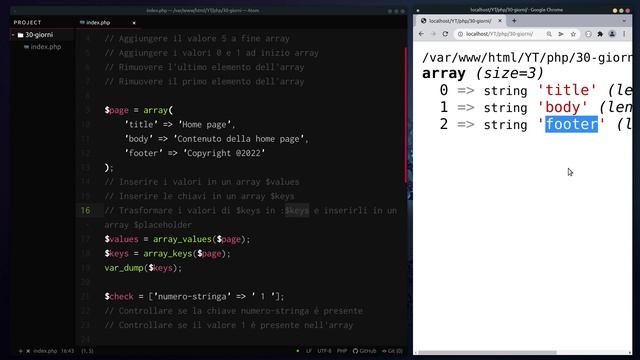Open Git (0) panel from status bar
The height and width of the screenshot is (360, 640).
(392, 351)
